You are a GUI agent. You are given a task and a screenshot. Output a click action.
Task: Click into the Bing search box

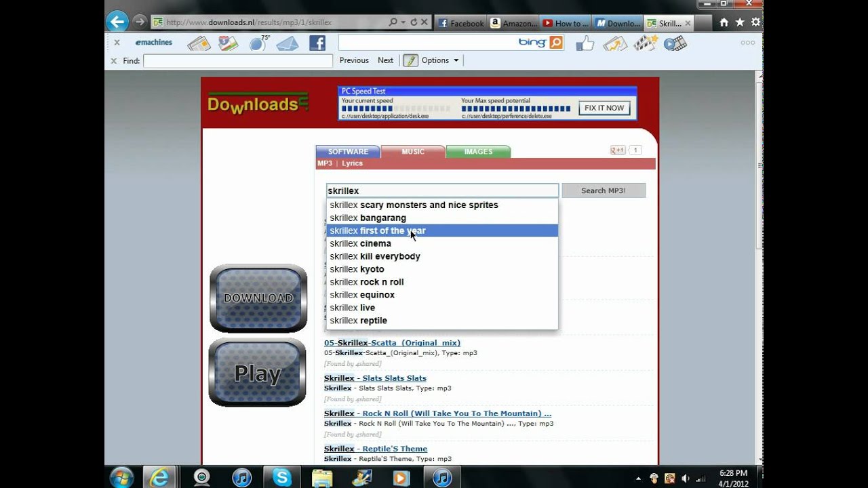tap(442, 43)
